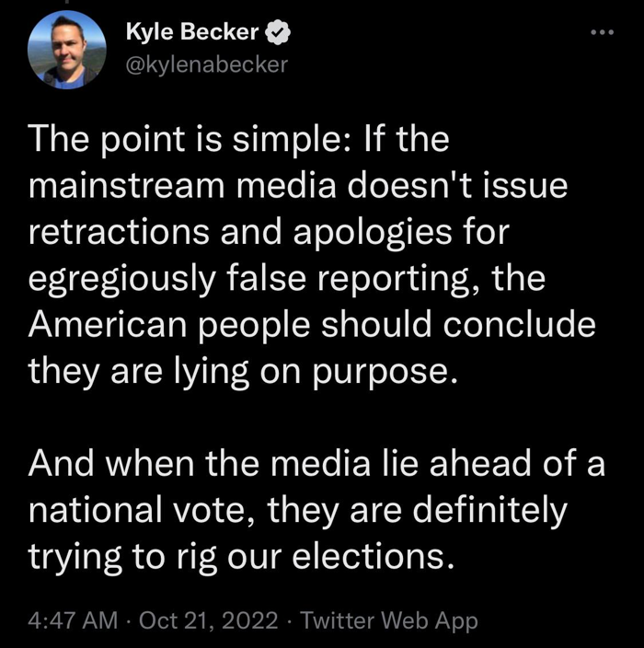Screen dimensions: 644x648
Task: Open the three-dot More options menu
Action: point(602,33)
